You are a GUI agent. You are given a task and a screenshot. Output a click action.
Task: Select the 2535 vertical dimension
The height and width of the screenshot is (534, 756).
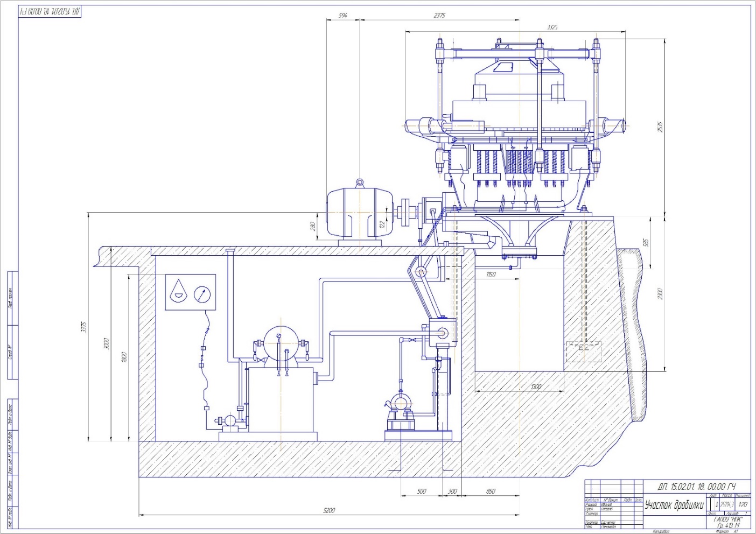pyautogui.click(x=660, y=127)
